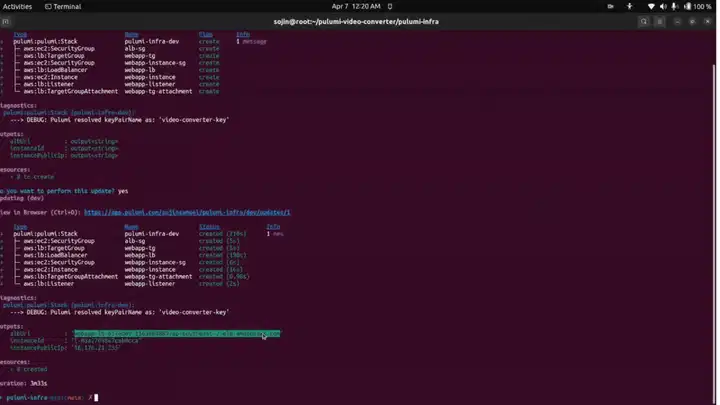720x405 pixels.
Task: Click 'aws:ec2:Instance' in the lower table
Action: point(51,270)
